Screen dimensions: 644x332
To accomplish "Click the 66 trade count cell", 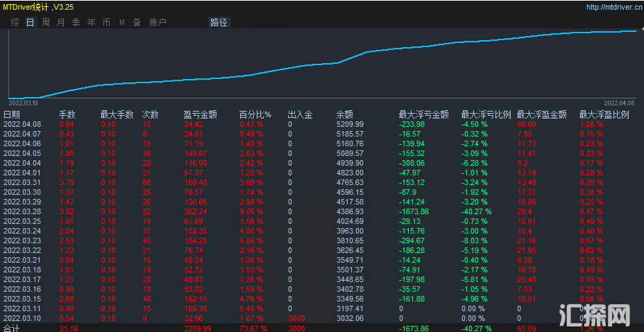I will (x=146, y=182).
